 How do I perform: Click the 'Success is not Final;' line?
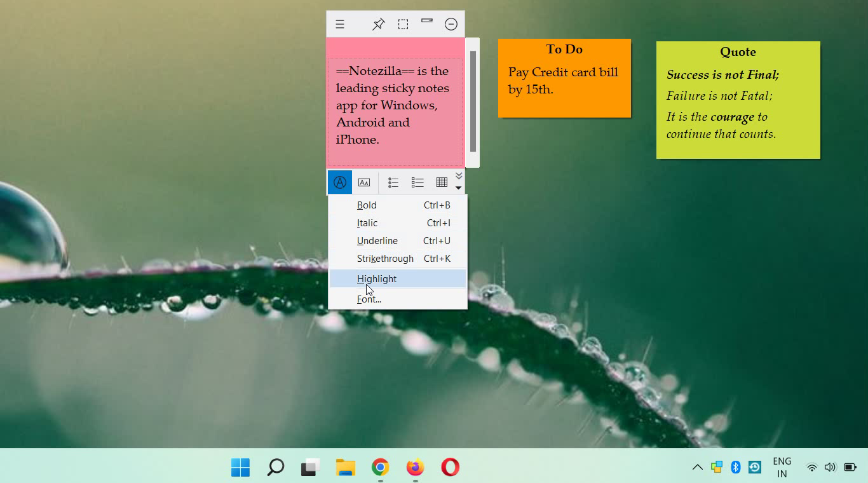click(x=723, y=75)
